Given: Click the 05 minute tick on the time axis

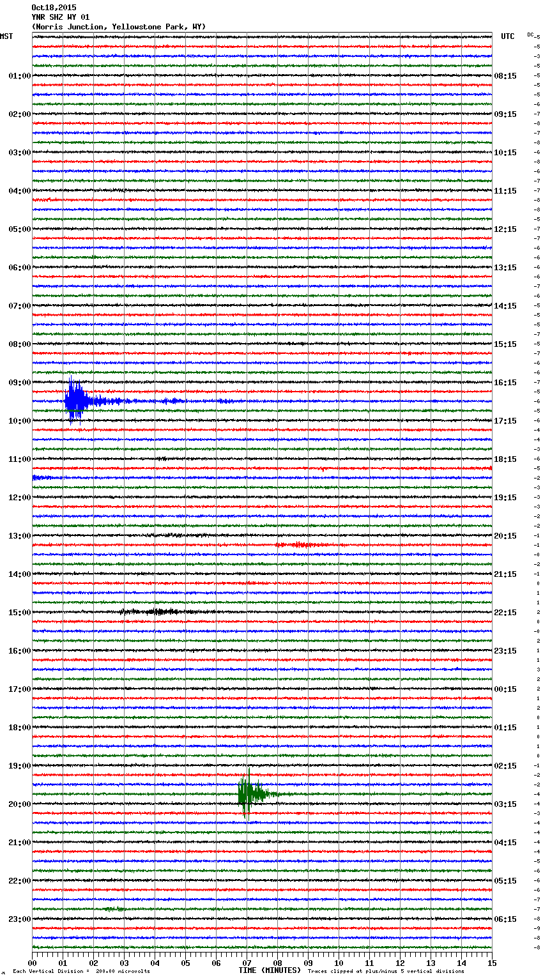Looking at the screenshot, I should (185, 963).
